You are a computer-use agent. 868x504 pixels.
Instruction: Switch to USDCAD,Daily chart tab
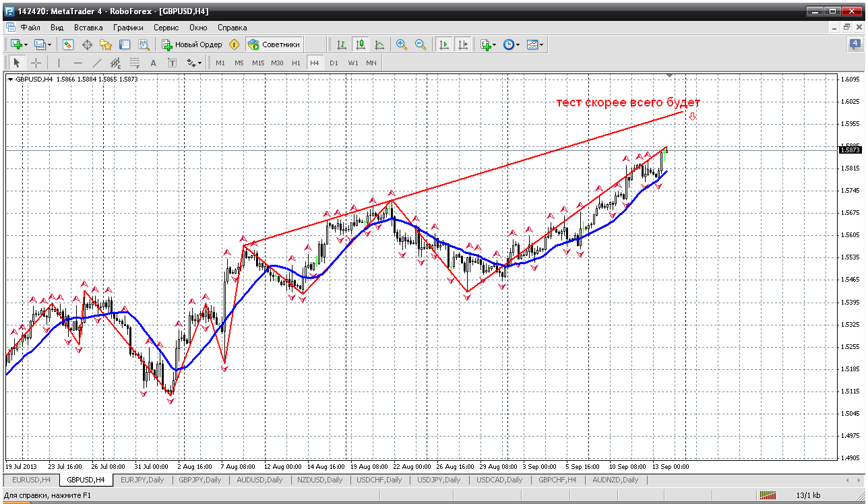[x=499, y=480]
